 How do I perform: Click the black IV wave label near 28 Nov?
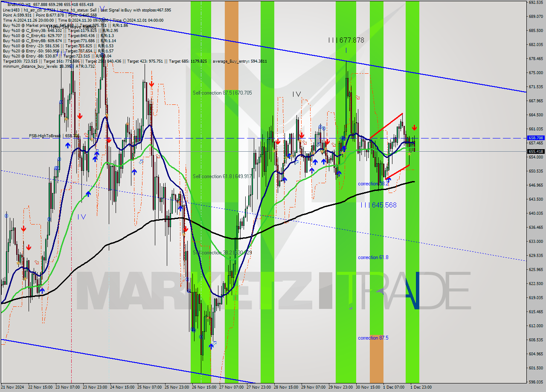(x=297, y=94)
